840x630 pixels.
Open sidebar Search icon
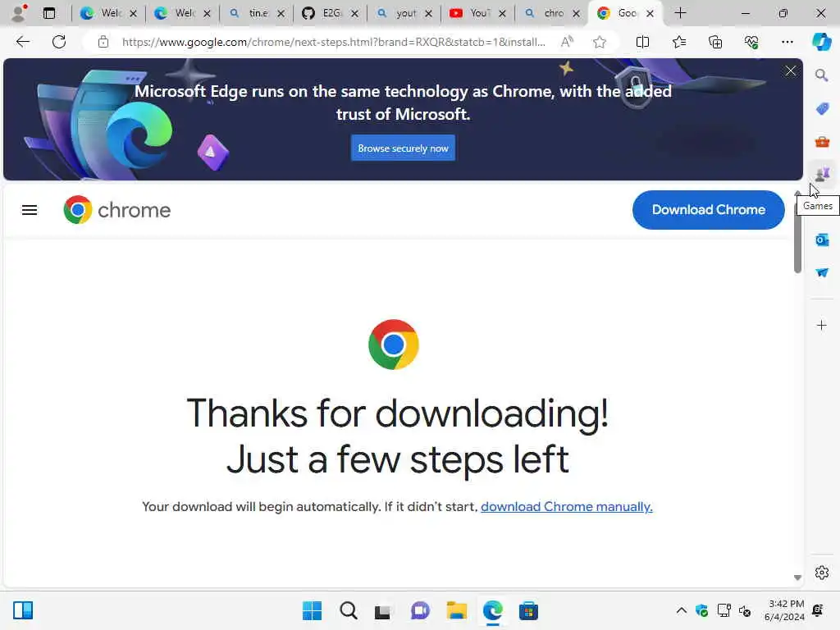pos(822,75)
